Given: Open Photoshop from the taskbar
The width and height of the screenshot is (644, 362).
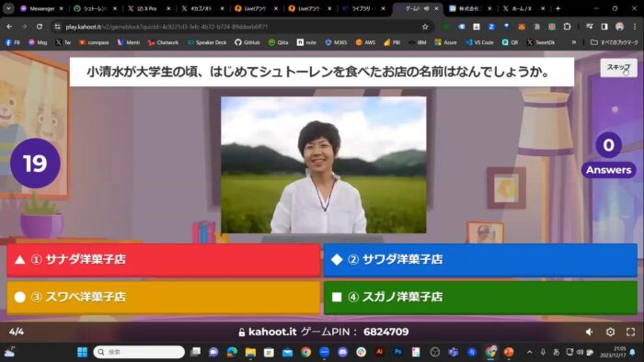Looking at the screenshot, I should (x=397, y=352).
